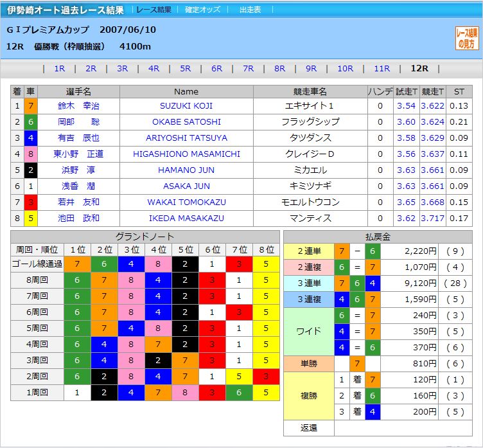Click 1周回 first place white cell 1
The height and width of the screenshot is (448, 483).
click(77, 393)
